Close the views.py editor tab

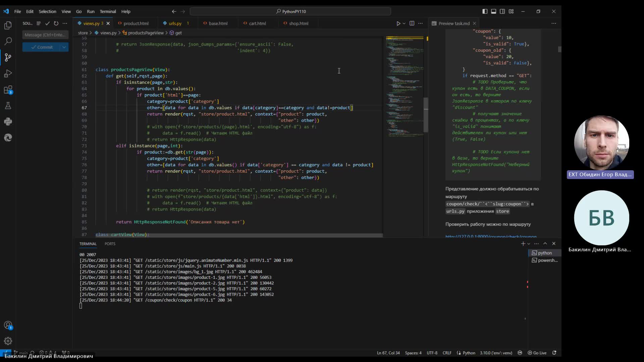click(108, 23)
